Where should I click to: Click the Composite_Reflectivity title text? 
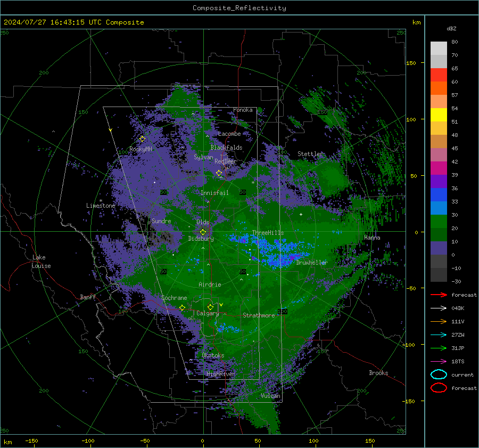click(239, 8)
